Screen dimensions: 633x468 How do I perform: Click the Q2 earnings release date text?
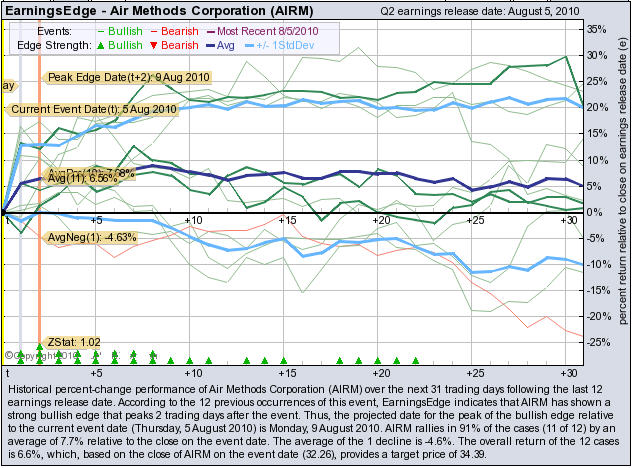[496, 10]
